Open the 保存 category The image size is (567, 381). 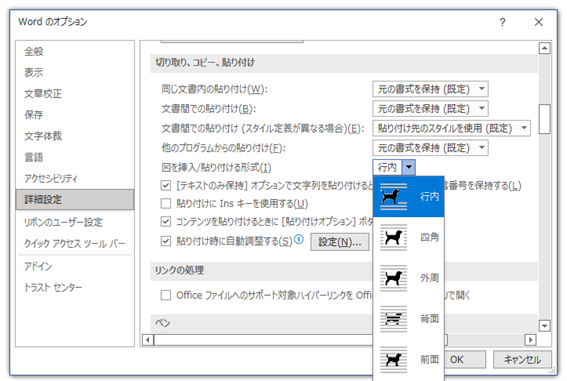click(x=75, y=115)
